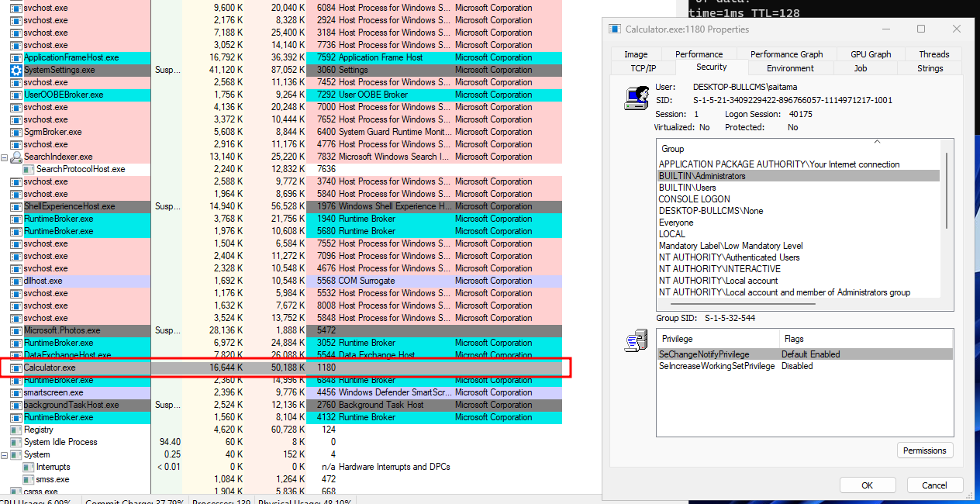The image size is (980, 504).
Task: Click the Registry process icon
Action: (x=16, y=430)
